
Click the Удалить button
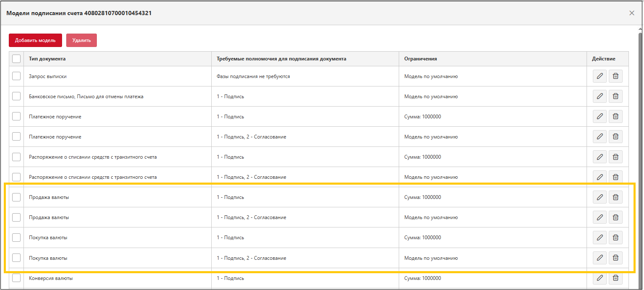pyautogui.click(x=81, y=40)
